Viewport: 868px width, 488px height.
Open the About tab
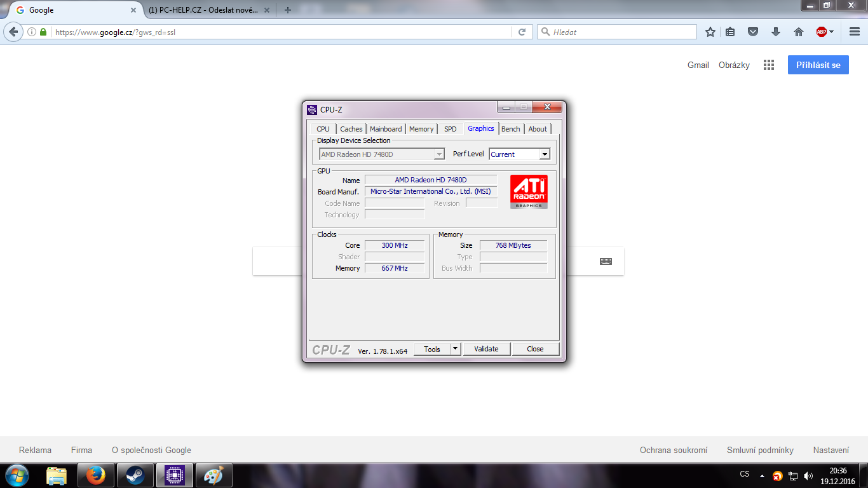(538, 129)
